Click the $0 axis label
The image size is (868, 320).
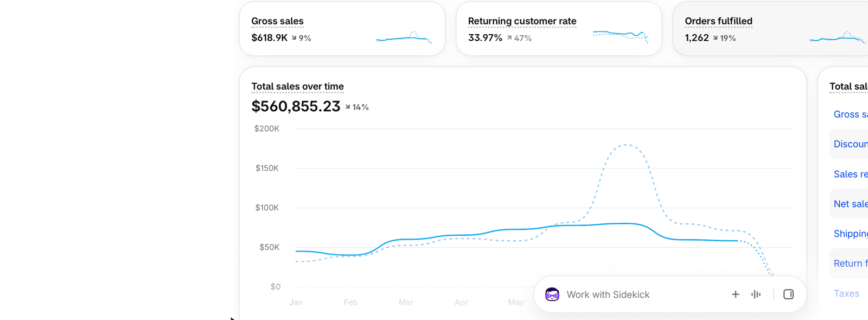point(275,287)
